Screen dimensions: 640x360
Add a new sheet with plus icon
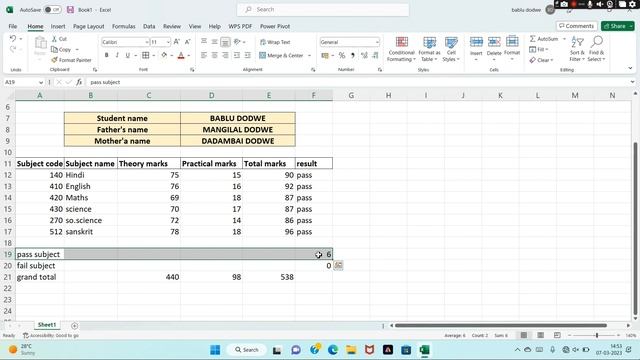[74, 326]
